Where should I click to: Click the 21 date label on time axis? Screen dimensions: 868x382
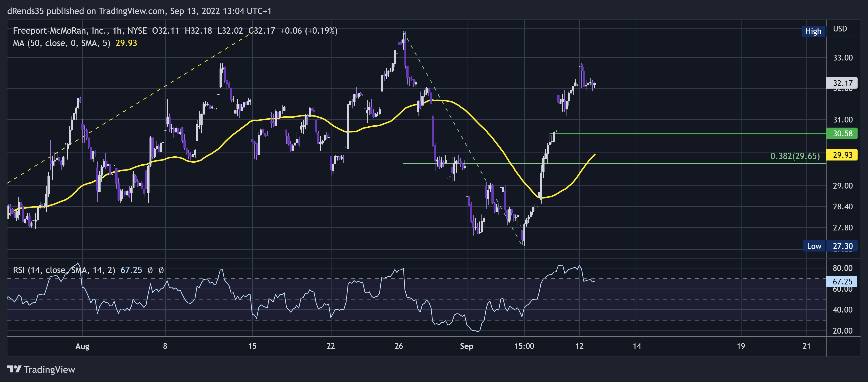point(807,346)
